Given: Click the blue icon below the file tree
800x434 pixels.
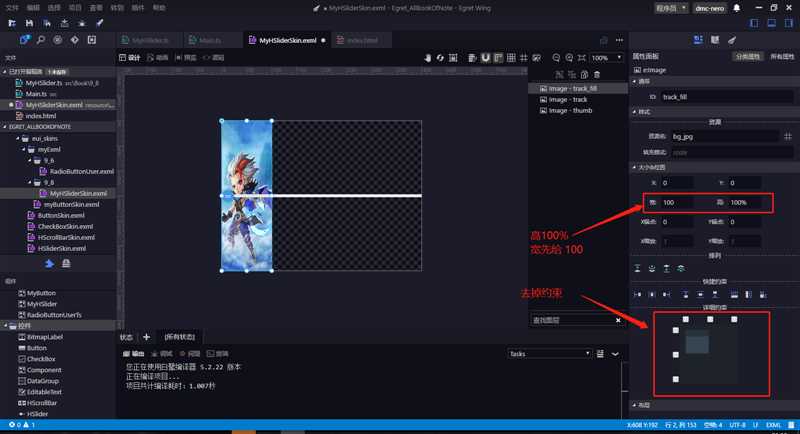Looking at the screenshot, I should tap(49, 264).
